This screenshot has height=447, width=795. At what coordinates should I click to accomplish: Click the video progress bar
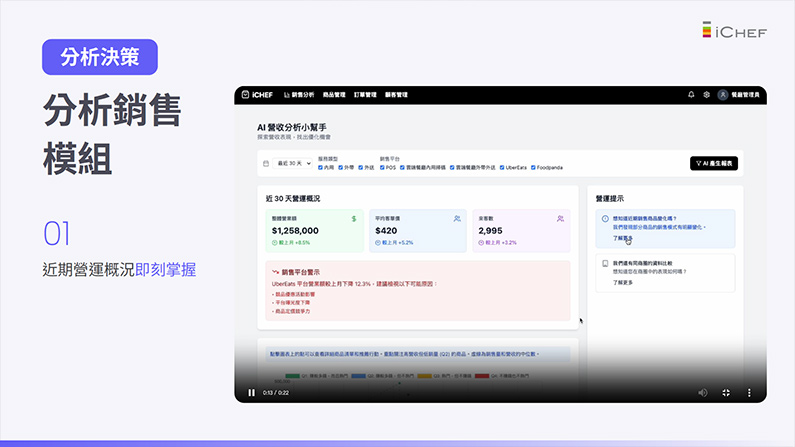pos(500,381)
